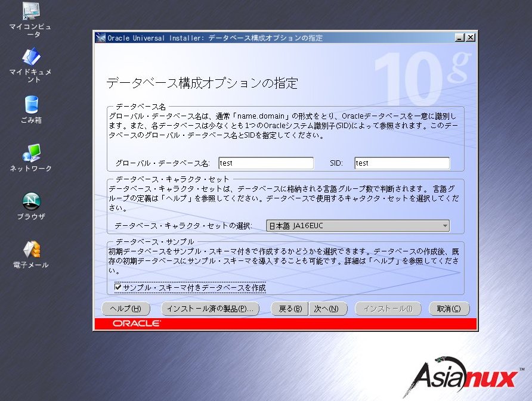Click the データベース名 group title
This screenshot has width=532, height=401.
tap(141, 107)
